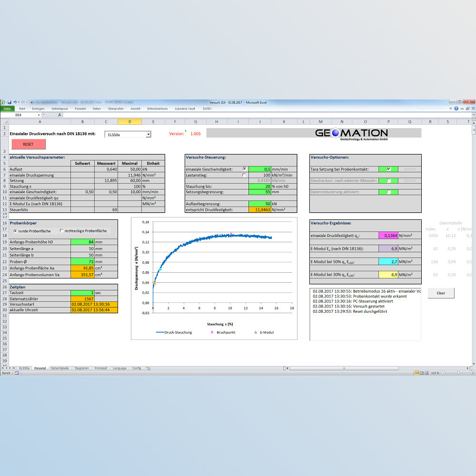Open the Name Box dropdown arrow
476x476 pixels.
pos(39,115)
